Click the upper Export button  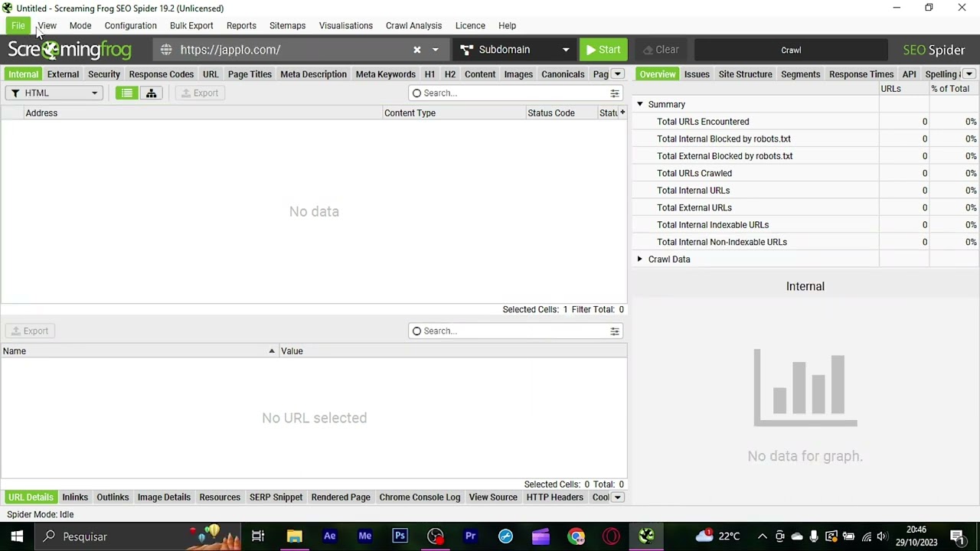tap(200, 93)
